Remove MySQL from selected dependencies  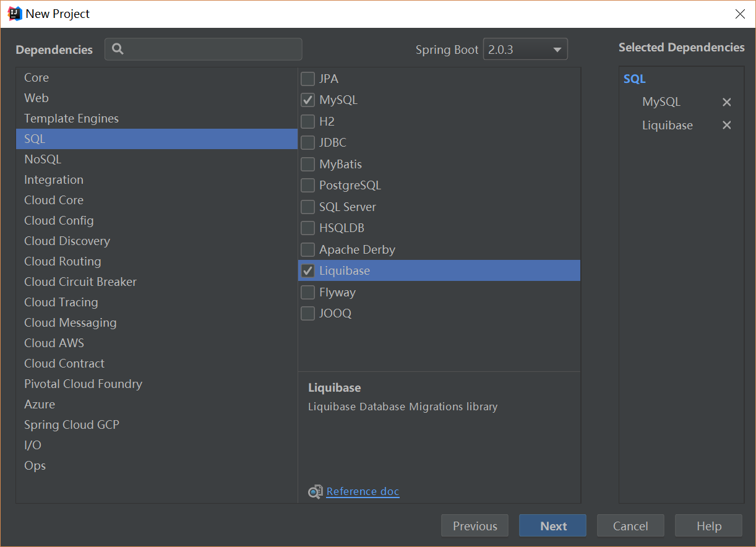727,102
